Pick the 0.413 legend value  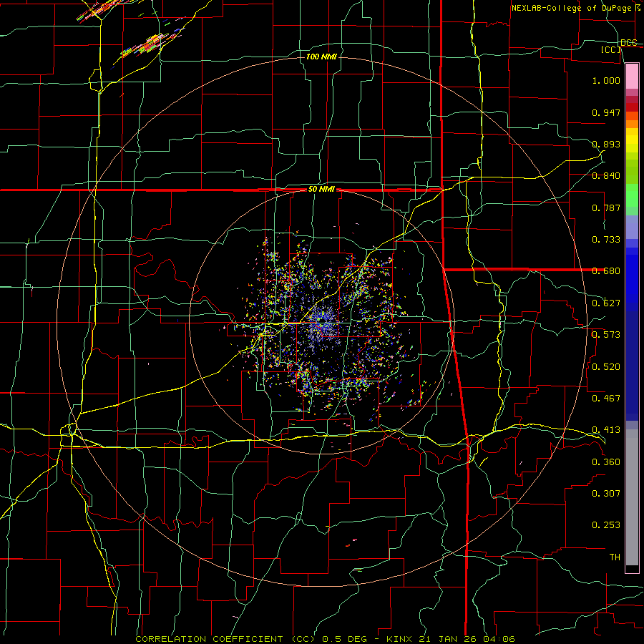[606, 430]
